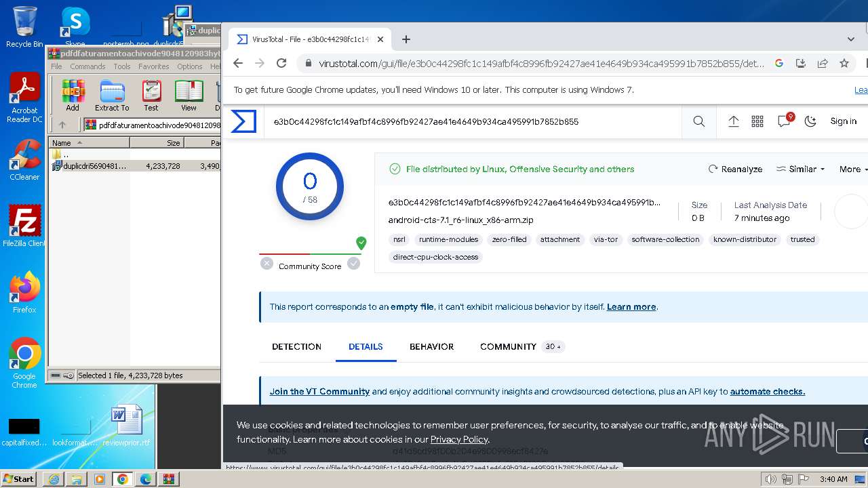Open VirusTotal notifications icon
Image resolution: width=868 pixels, height=488 pixels.
785,121
